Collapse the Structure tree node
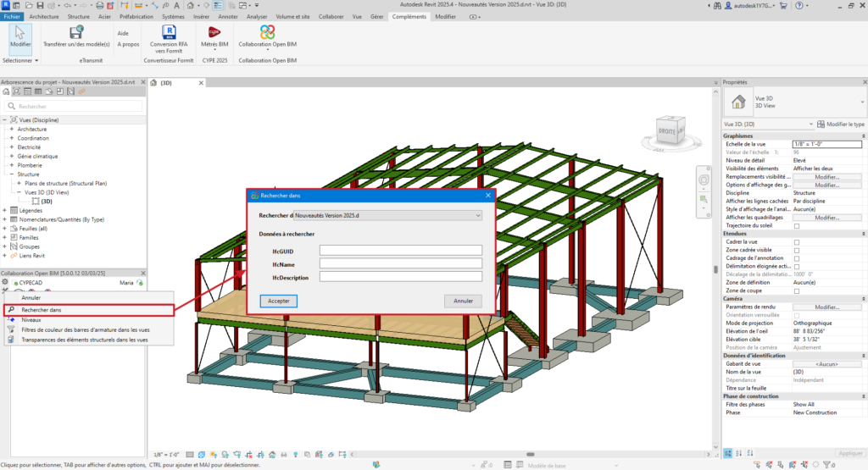The height and width of the screenshot is (470, 868). pos(12,174)
